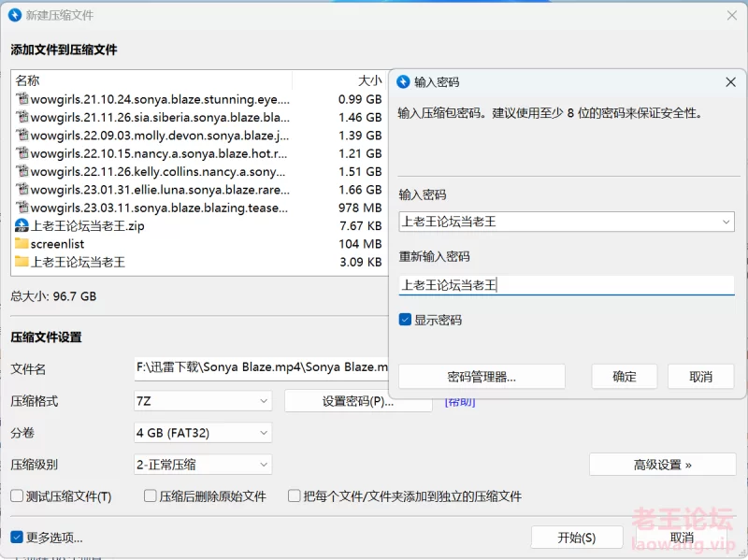Click the [帮助] help link
748x560 pixels.
click(x=460, y=402)
